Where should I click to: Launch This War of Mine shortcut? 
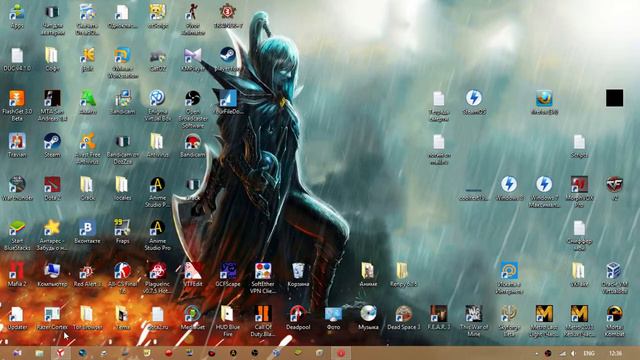click(x=474, y=315)
